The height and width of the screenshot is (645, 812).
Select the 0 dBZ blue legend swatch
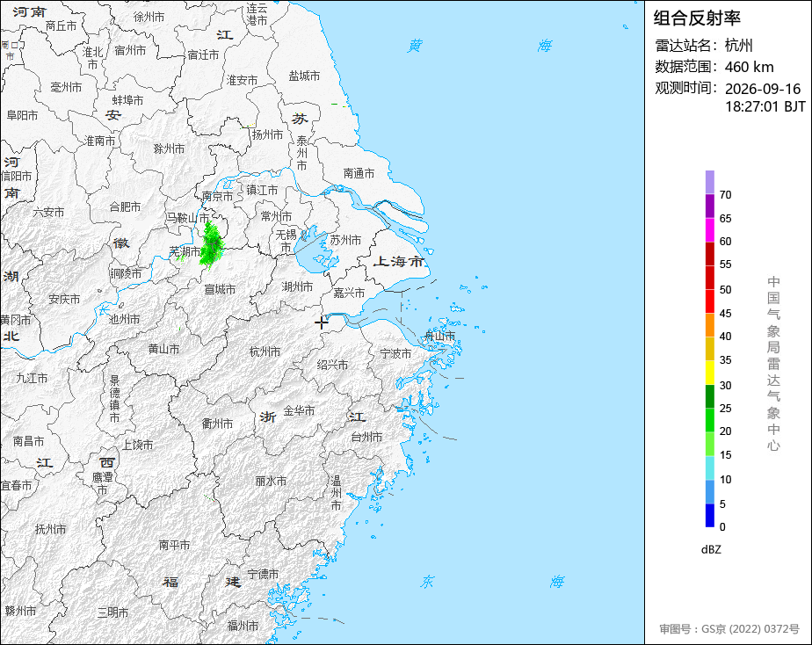coord(709,515)
